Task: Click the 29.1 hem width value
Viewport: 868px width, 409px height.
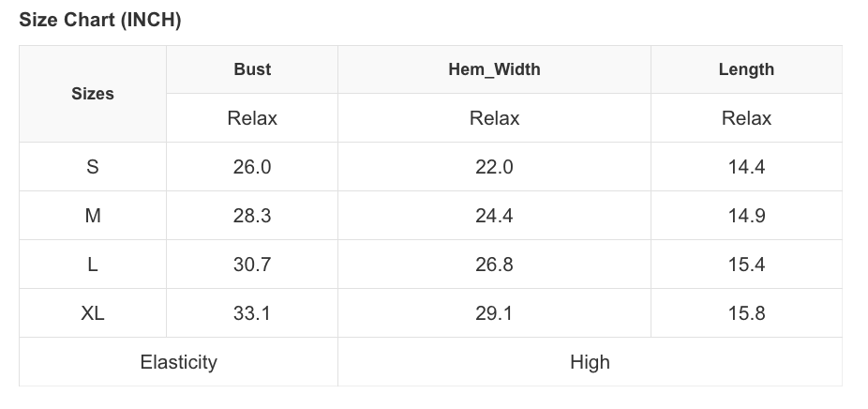Action: [x=494, y=313]
